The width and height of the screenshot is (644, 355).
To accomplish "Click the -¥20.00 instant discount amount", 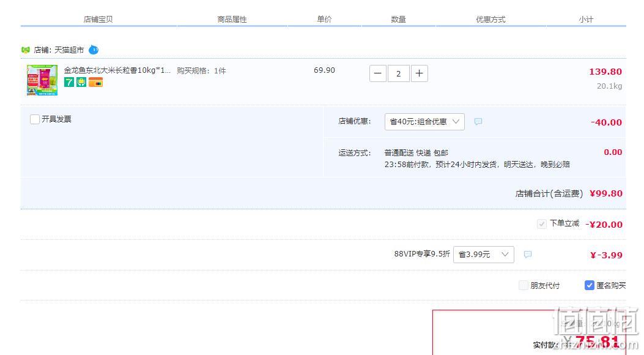I will 604,225.
